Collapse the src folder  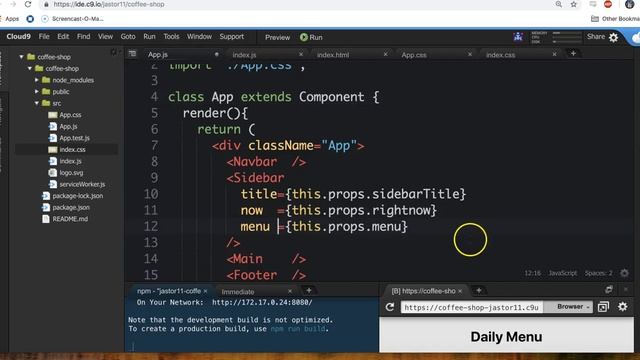37,103
